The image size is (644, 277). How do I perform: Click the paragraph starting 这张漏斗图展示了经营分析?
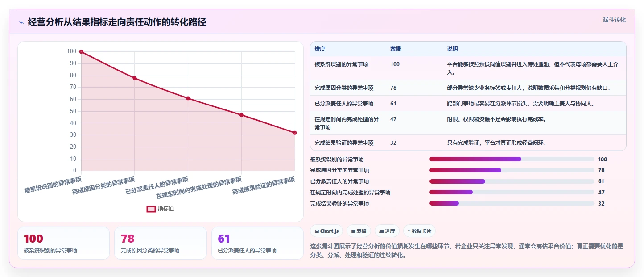466,251
